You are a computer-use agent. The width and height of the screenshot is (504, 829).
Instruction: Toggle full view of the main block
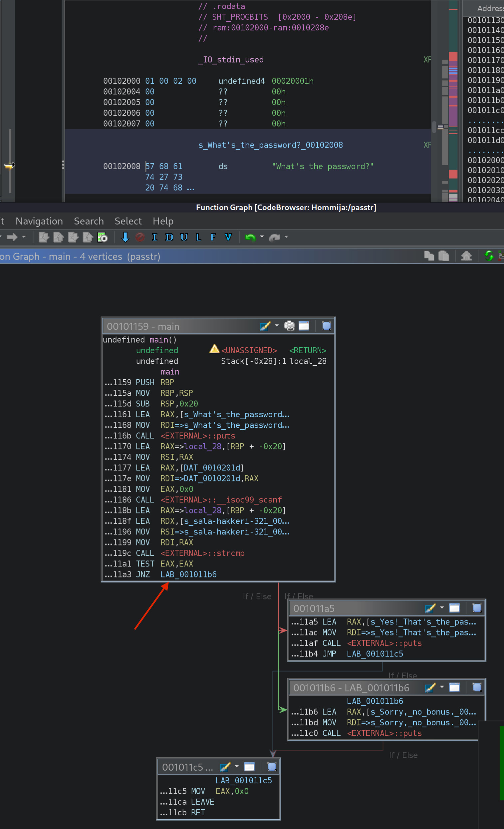[304, 326]
